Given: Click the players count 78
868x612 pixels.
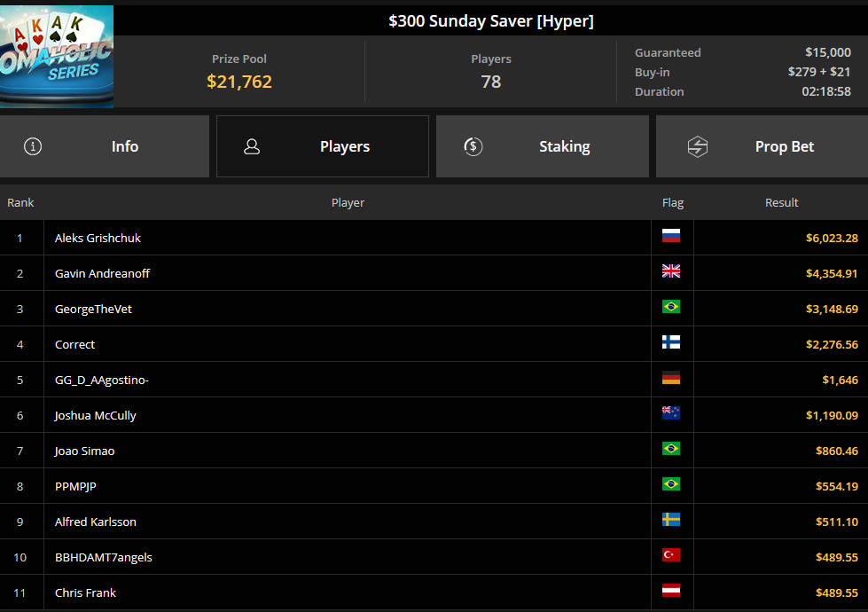Looking at the screenshot, I should tap(491, 82).
